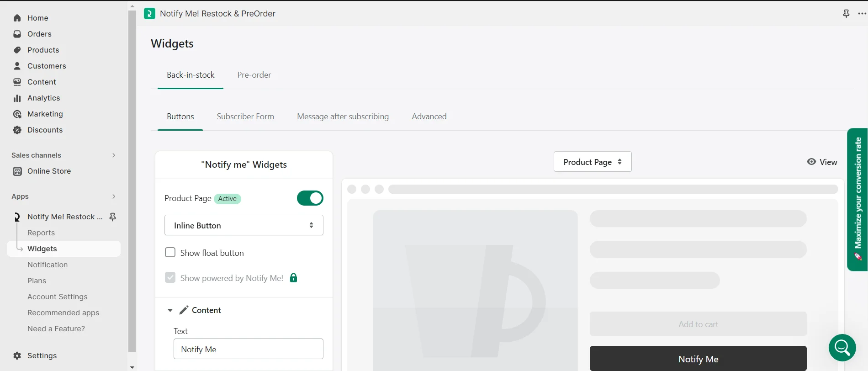Open Message after subscribing tab
Viewport: 868px width, 371px height.
[x=343, y=117]
